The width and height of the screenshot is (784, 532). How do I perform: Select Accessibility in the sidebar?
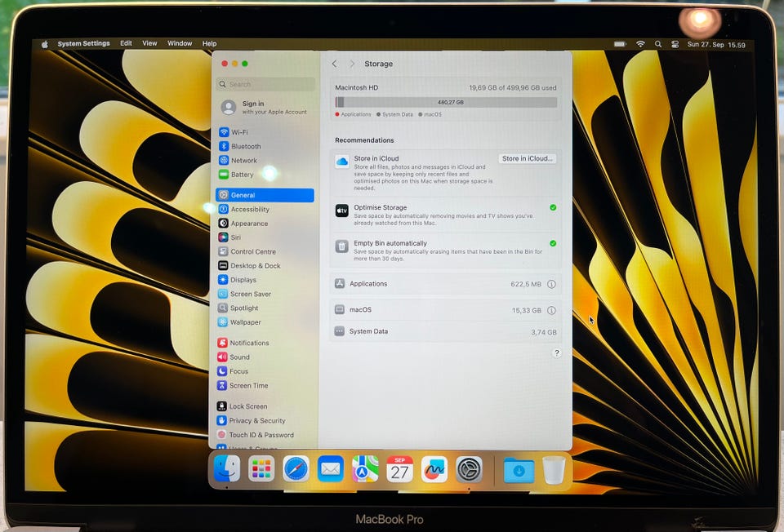click(265, 210)
